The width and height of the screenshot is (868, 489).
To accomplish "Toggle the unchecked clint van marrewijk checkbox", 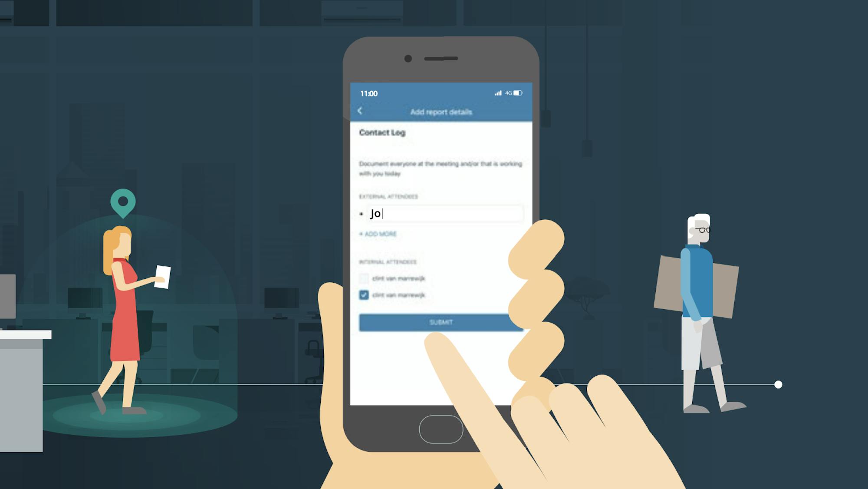I will click(x=365, y=278).
